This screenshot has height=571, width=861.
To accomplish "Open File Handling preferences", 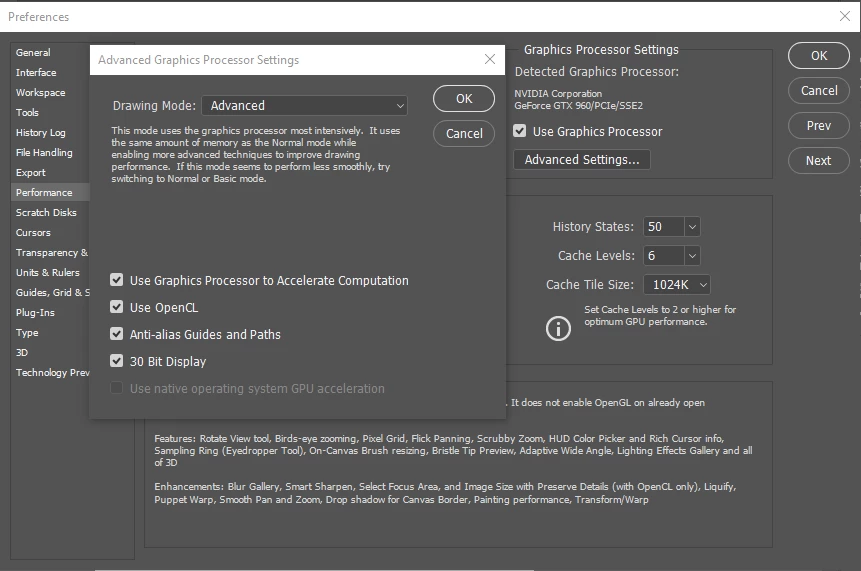I will click(x=44, y=153).
